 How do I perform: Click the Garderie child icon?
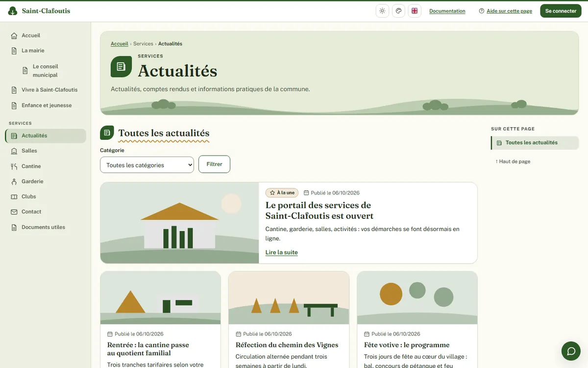[x=14, y=182]
